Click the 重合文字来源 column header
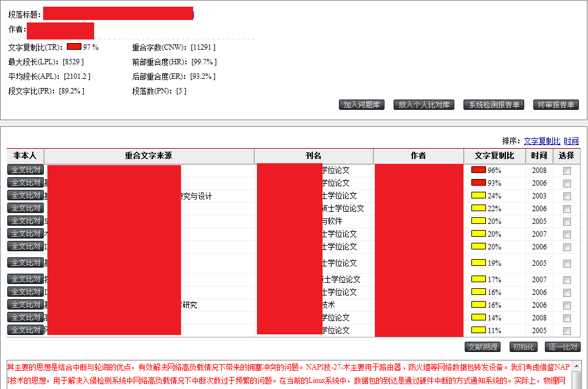 point(149,155)
